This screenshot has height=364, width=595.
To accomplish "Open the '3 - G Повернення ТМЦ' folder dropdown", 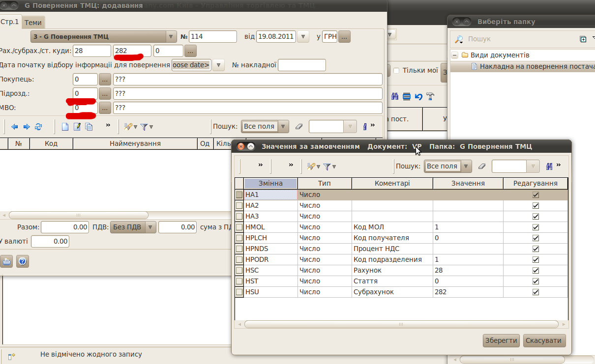I will pos(171,37).
